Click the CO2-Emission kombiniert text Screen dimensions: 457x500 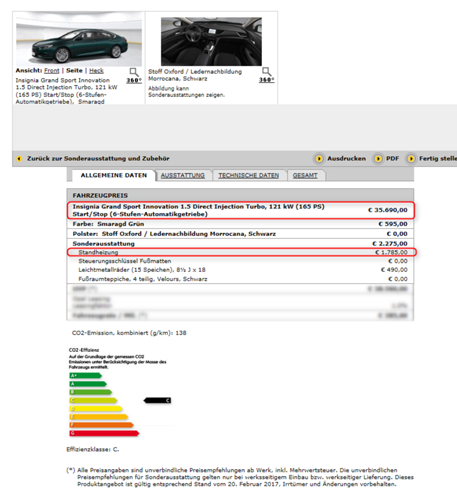pyautogui.click(x=129, y=333)
